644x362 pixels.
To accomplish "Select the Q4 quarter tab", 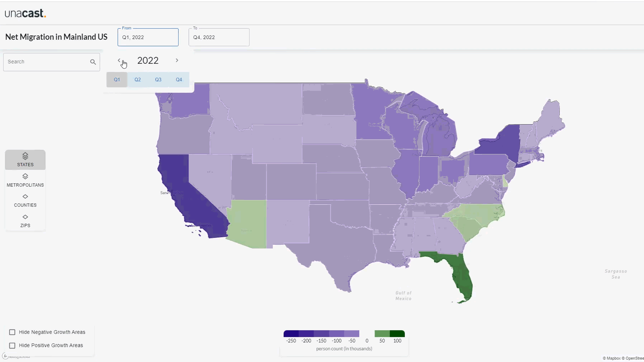I will [x=179, y=79].
